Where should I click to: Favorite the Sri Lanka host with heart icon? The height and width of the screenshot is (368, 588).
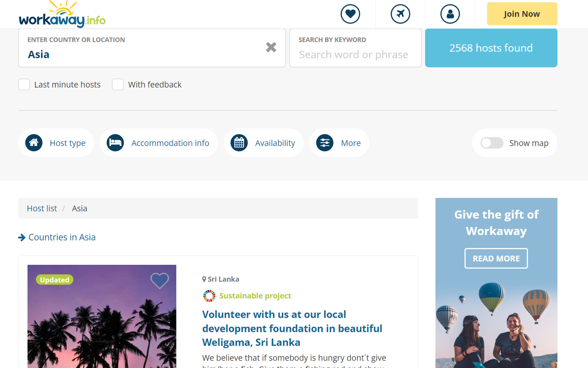[x=160, y=280]
